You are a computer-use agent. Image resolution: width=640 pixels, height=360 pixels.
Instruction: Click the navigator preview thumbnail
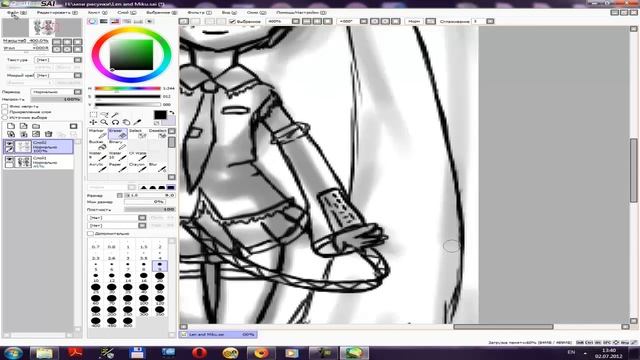pos(42,27)
